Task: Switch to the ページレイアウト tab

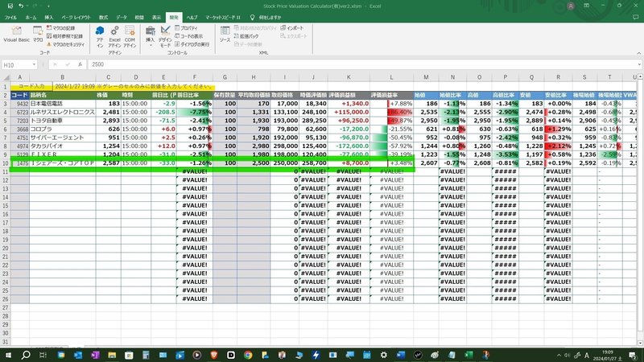Action: 76,17
